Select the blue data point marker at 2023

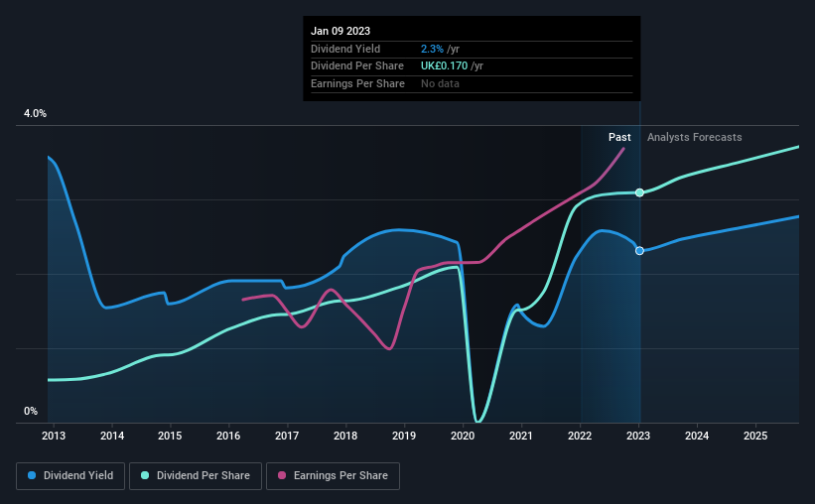[x=640, y=250]
